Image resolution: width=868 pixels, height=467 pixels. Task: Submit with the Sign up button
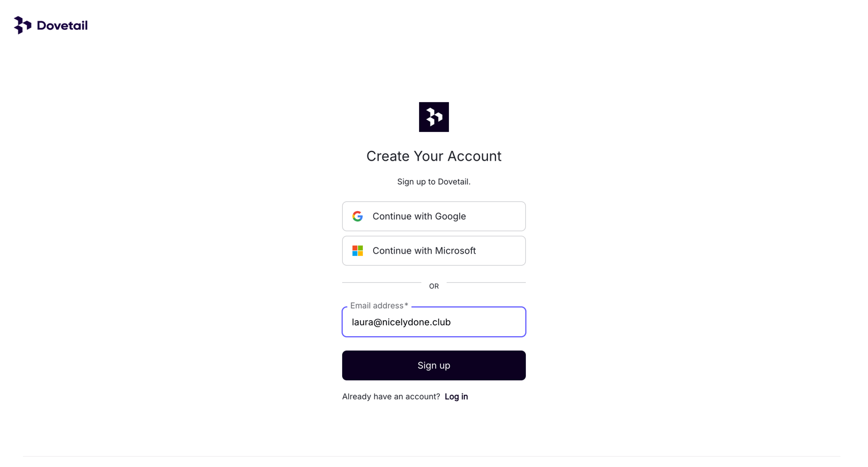(x=434, y=365)
